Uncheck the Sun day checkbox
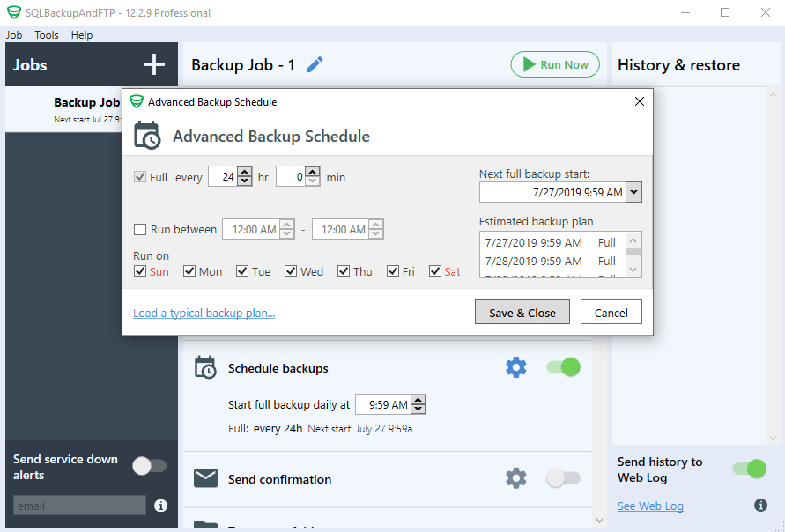Image resolution: width=785 pixels, height=532 pixels. pyautogui.click(x=140, y=271)
